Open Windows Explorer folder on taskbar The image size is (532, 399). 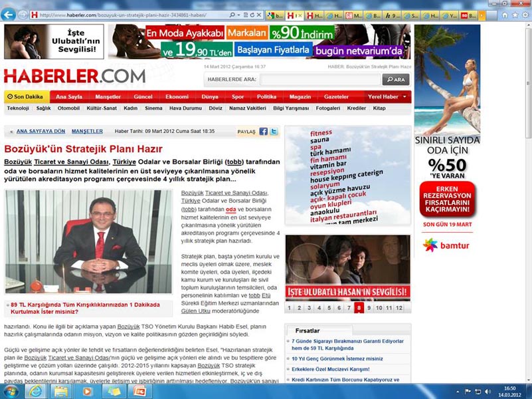(x=61, y=392)
